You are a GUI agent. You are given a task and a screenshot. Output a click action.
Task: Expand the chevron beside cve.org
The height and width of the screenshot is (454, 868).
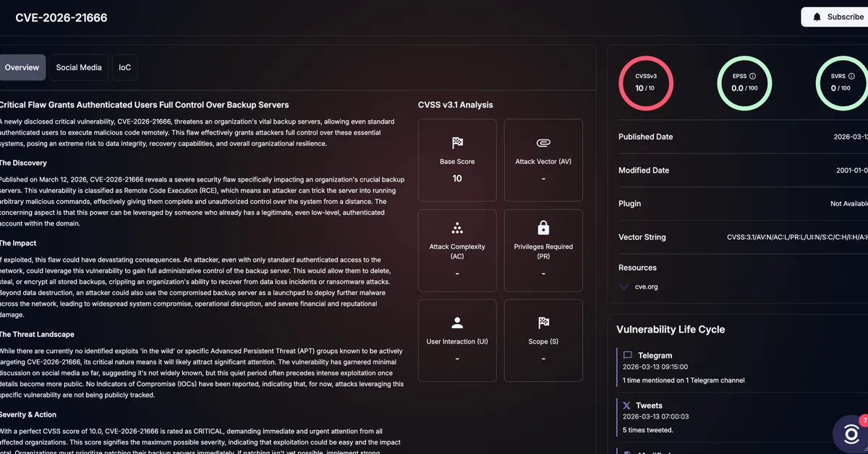point(624,287)
